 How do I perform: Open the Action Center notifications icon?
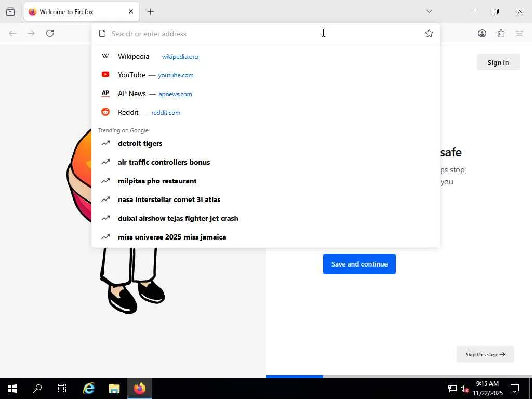(515, 389)
